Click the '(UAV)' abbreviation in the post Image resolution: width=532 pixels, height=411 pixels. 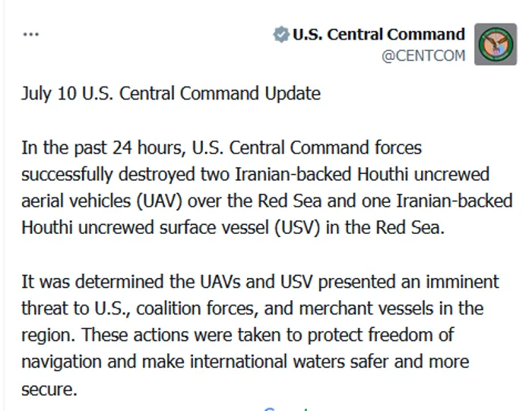(x=159, y=201)
